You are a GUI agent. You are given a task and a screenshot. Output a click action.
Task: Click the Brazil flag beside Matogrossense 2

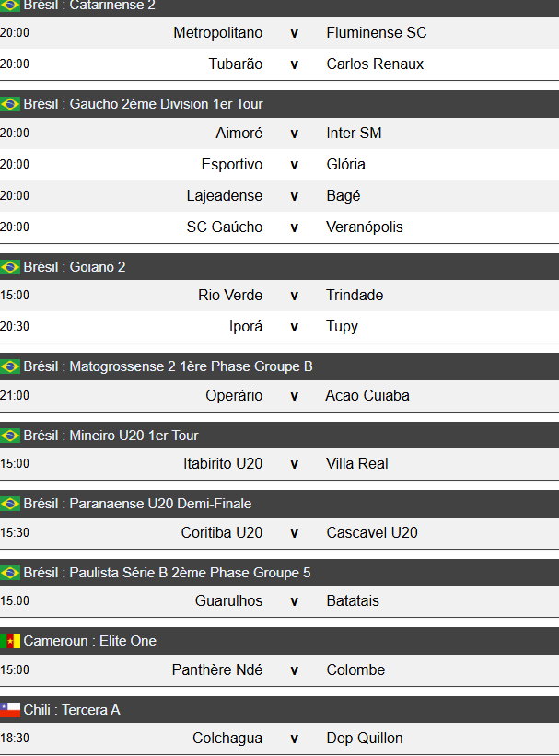(10, 366)
